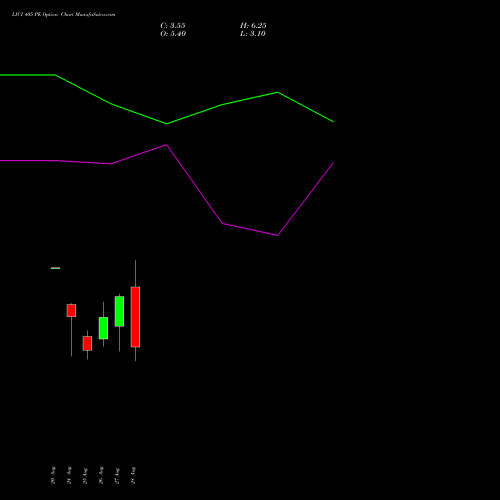This screenshot has width=500, height=500.
Task: Click the '27 Aug' date axis label
Action: (x=117, y=475)
